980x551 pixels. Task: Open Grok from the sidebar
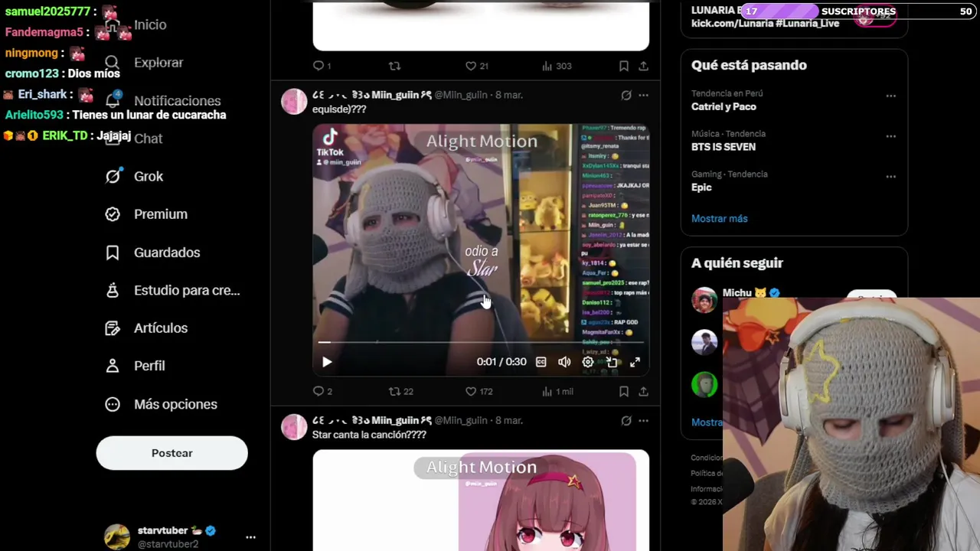tap(149, 176)
